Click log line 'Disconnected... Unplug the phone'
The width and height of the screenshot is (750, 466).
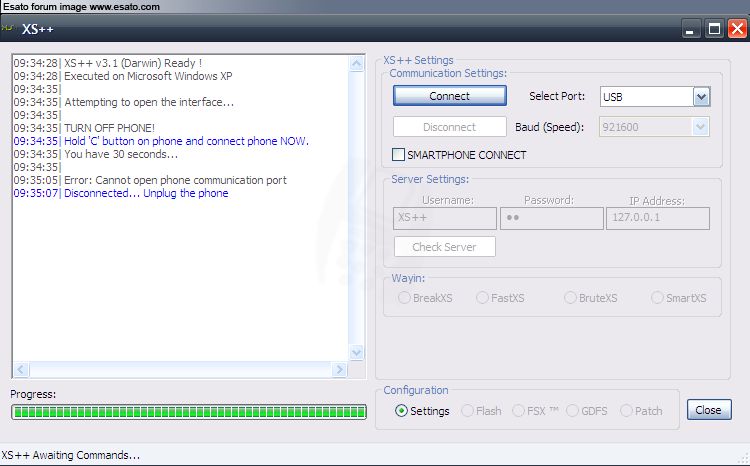tap(146, 193)
